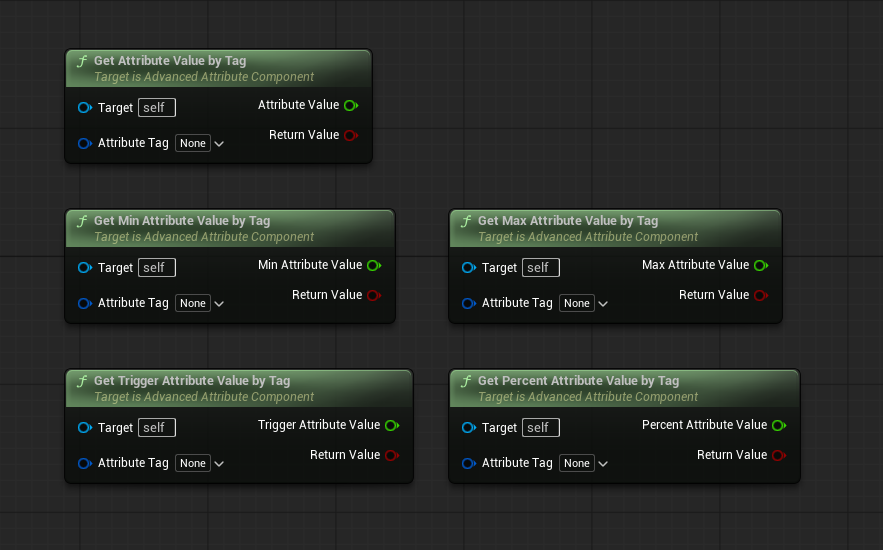Click Target pin on Get Trigger Attribute Value node
883x550 pixels.
pos(85,427)
